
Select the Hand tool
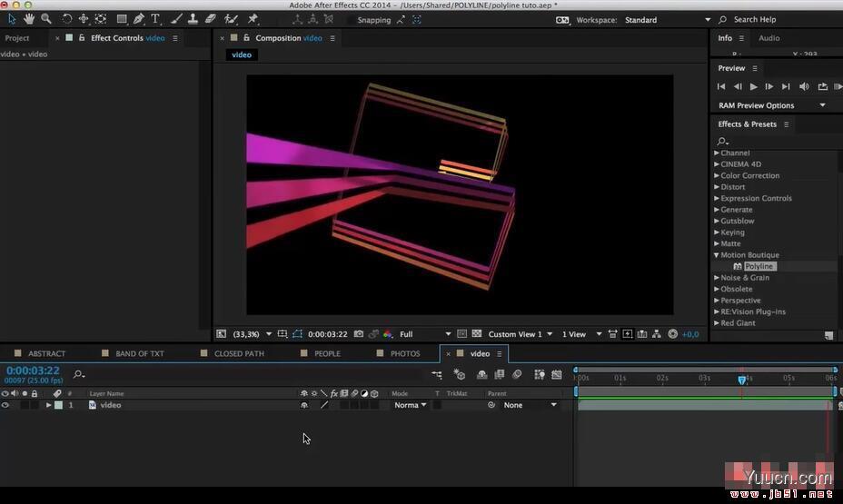coord(29,19)
